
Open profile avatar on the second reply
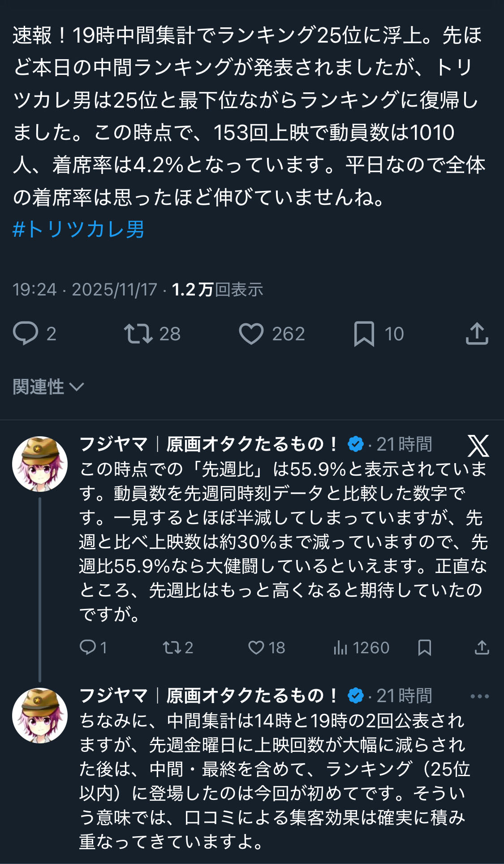click(x=40, y=716)
